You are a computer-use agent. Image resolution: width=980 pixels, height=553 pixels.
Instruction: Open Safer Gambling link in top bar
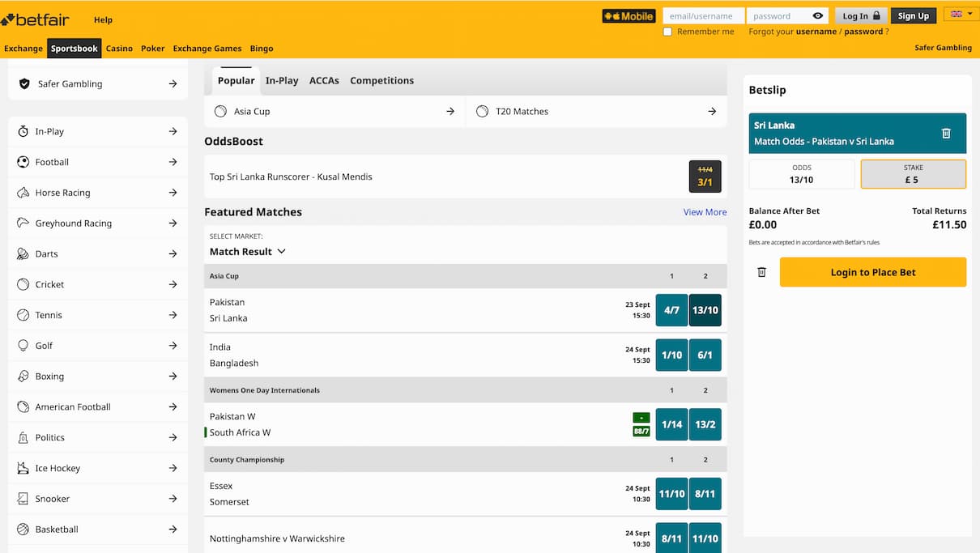(x=943, y=48)
